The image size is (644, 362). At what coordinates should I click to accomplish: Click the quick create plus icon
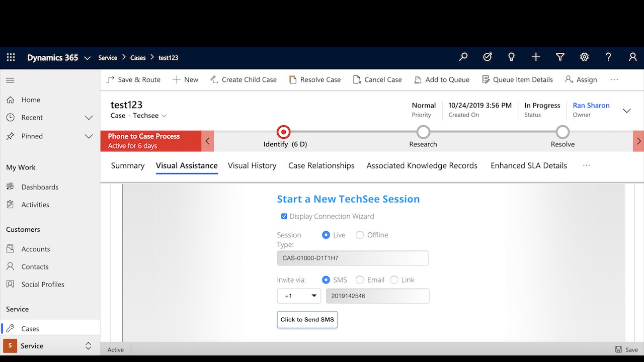point(536,57)
